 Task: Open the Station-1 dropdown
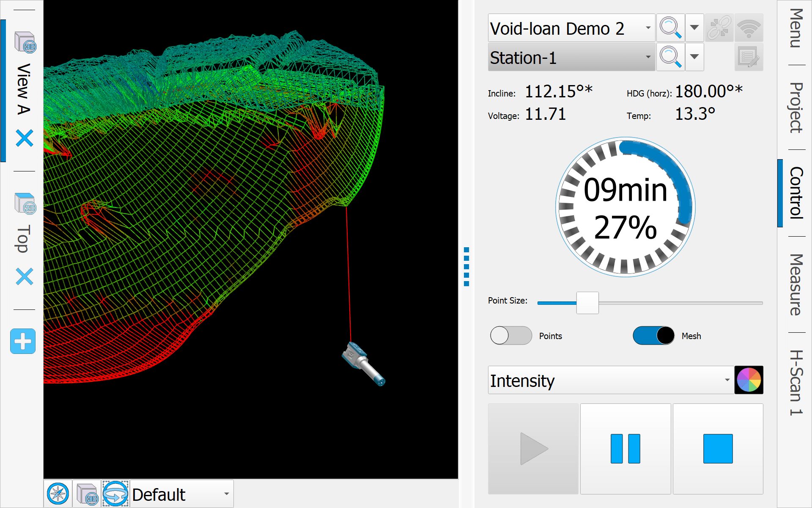pyautogui.click(x=647, y=57)
